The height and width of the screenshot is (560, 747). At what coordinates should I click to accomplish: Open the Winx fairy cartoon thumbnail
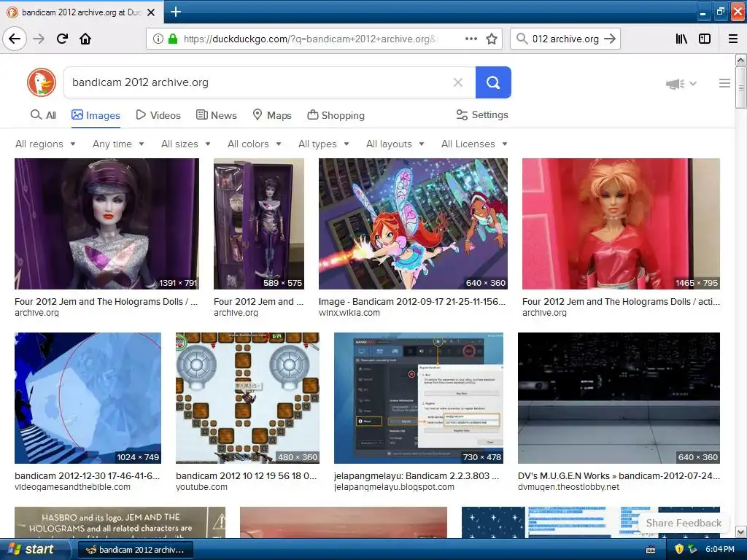coord(413,224)
